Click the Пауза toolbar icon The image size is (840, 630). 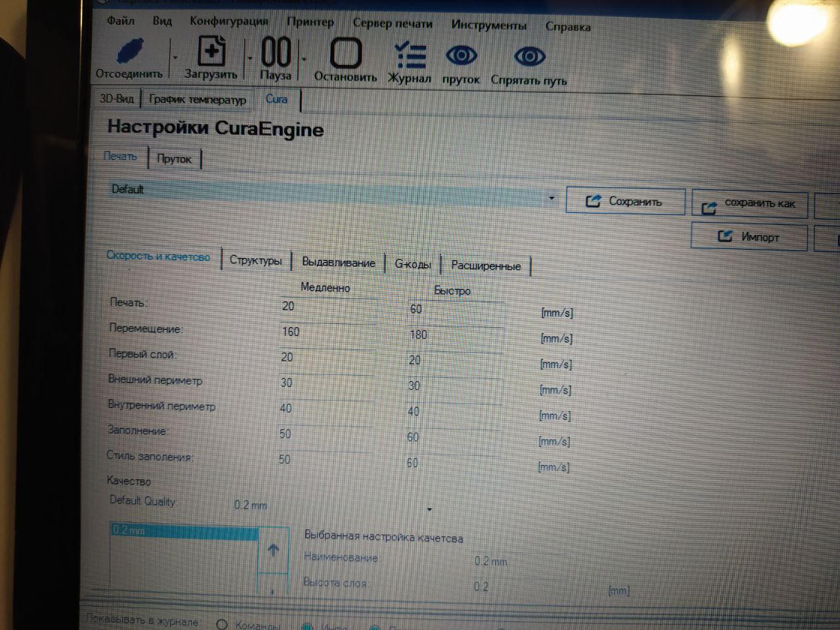coord(276,52)
